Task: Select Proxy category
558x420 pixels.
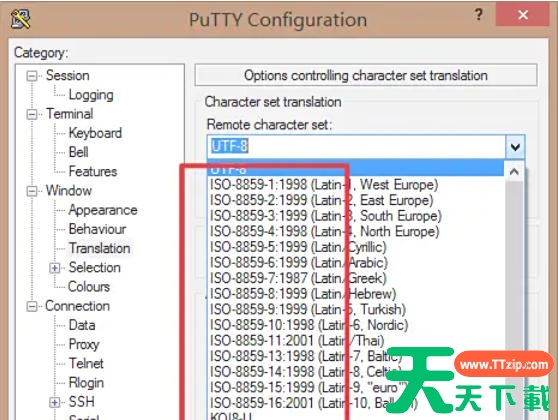Action: (84, 345)
